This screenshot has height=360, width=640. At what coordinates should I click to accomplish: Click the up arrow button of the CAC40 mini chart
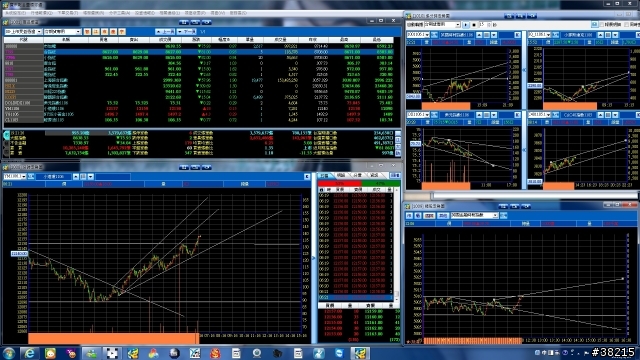(600, 115)
